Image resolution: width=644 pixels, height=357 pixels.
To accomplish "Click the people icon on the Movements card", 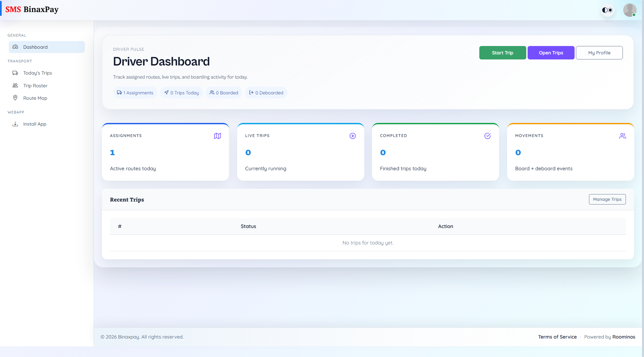I will click(x=623, y=136).
